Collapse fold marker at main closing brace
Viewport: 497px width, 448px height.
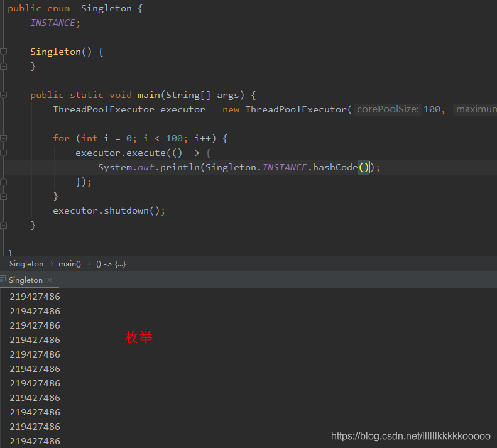4,226
